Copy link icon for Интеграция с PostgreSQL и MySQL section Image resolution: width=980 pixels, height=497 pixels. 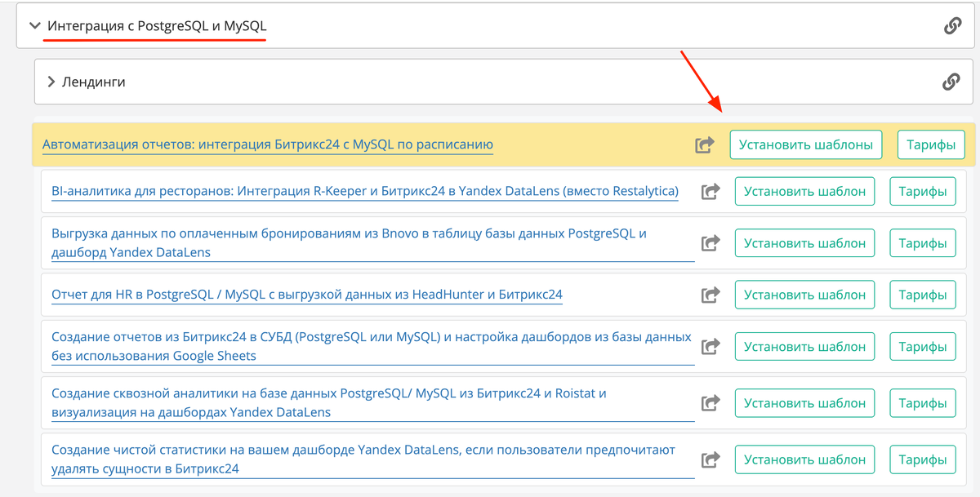point(952,25)
